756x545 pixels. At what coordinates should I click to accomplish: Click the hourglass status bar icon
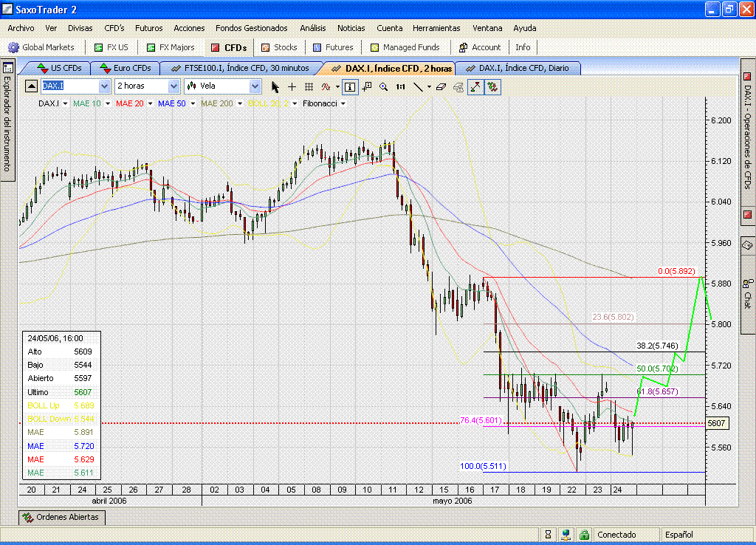click(x=548, y=535)
